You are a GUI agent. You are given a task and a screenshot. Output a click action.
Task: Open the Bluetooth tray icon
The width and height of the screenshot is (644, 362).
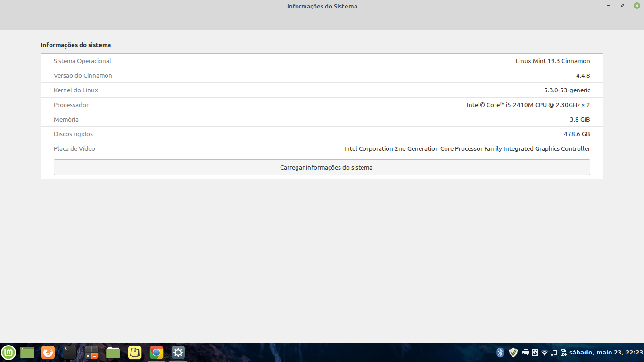point(500,353)
